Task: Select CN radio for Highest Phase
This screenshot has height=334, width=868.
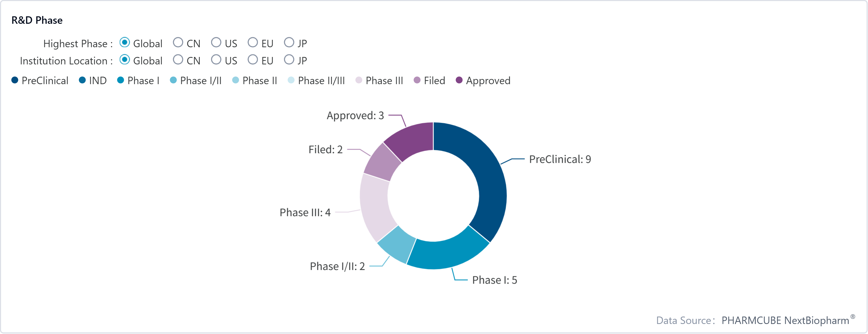Action: point(178,43)
